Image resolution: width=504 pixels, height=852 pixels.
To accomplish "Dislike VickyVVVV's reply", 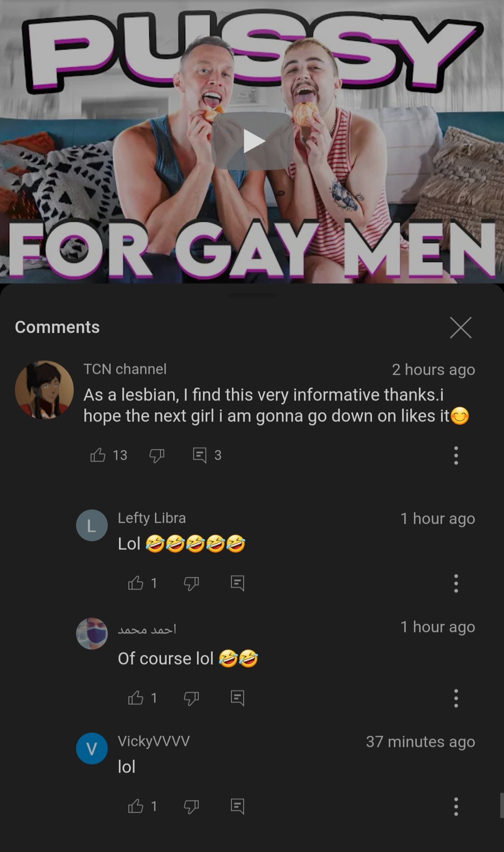I will 191,806.
